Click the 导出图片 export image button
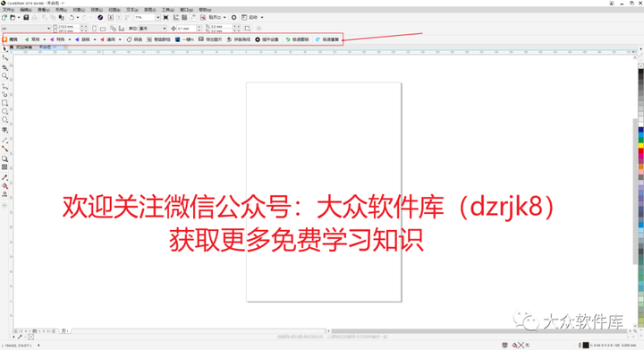 pos(210,39)
